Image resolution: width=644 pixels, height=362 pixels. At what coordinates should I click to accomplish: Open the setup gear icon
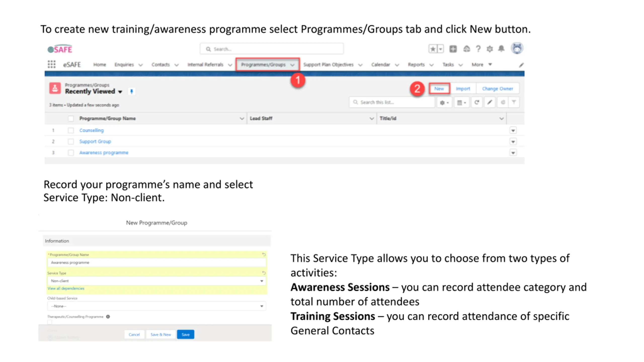tap(490, 49)
